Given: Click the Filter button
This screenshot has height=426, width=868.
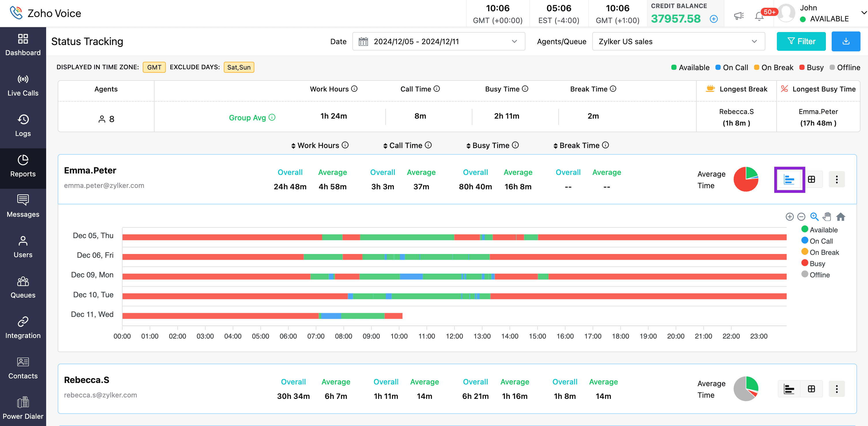Looking at the screenshot, I should (801, 42).
